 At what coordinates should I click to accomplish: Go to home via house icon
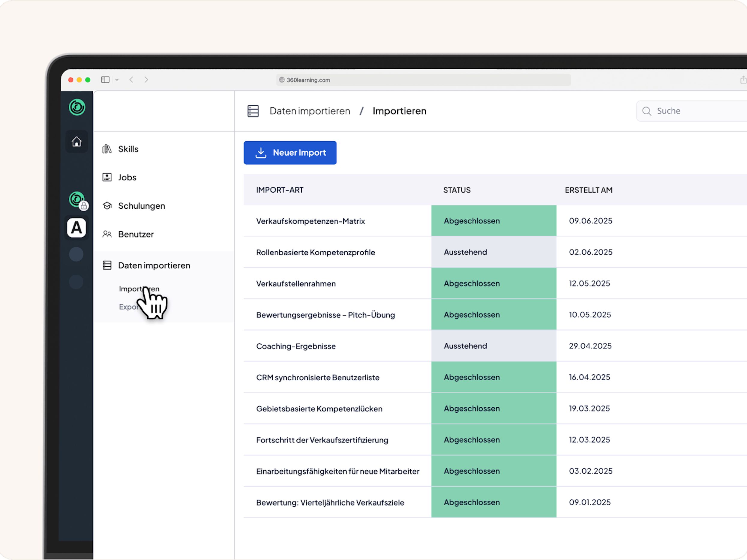pyautogui.click(x=77, y=142)
